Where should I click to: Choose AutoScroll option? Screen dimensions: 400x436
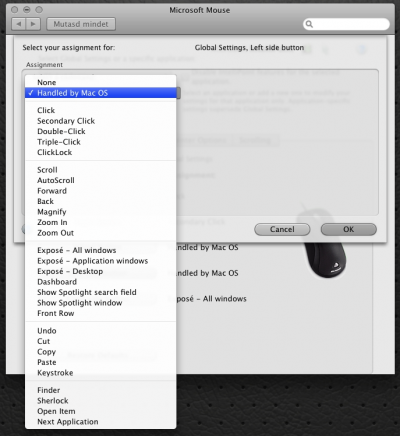click(100, 180)
